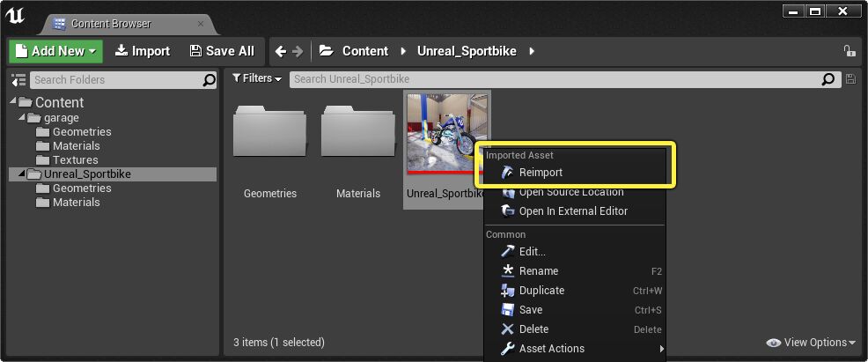Choose Save from the context menu
868x362 pixels.
point(575,310)
